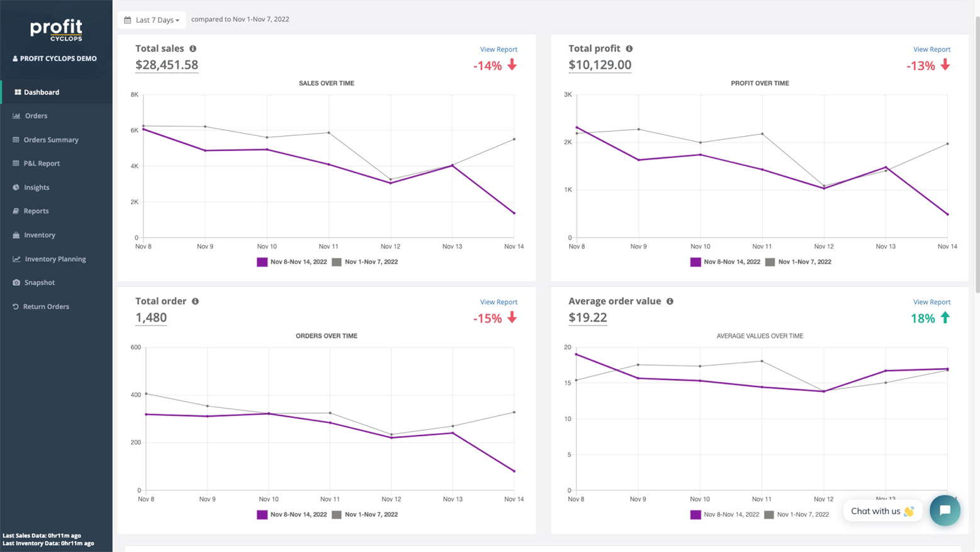Select PROFIT CYCLOPS DEMO account entry
980x552 pixels.
pyautogui.click(x=55, y=58)
